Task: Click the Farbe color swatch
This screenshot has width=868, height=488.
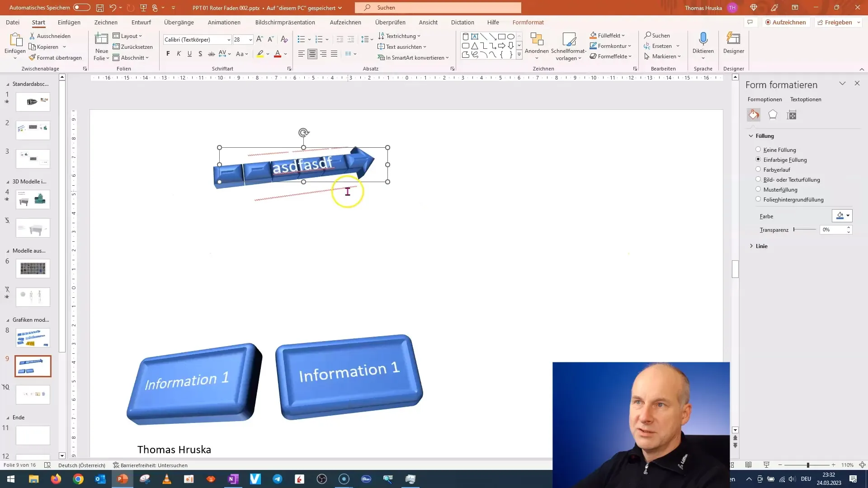Action: 840,216
